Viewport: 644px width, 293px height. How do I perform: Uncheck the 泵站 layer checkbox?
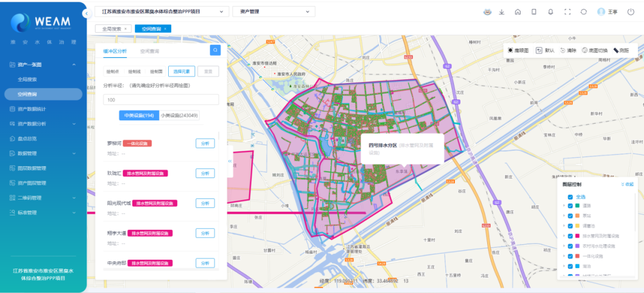click(571, 216)
